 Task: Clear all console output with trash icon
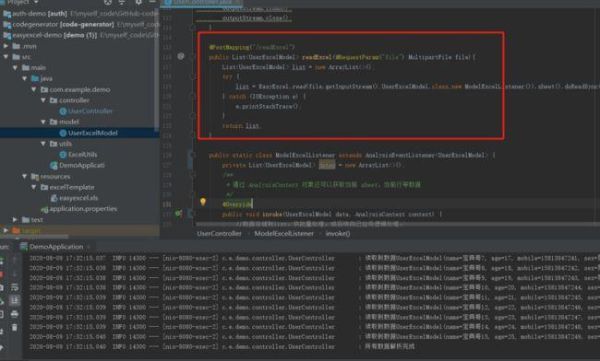pos(15,327)
